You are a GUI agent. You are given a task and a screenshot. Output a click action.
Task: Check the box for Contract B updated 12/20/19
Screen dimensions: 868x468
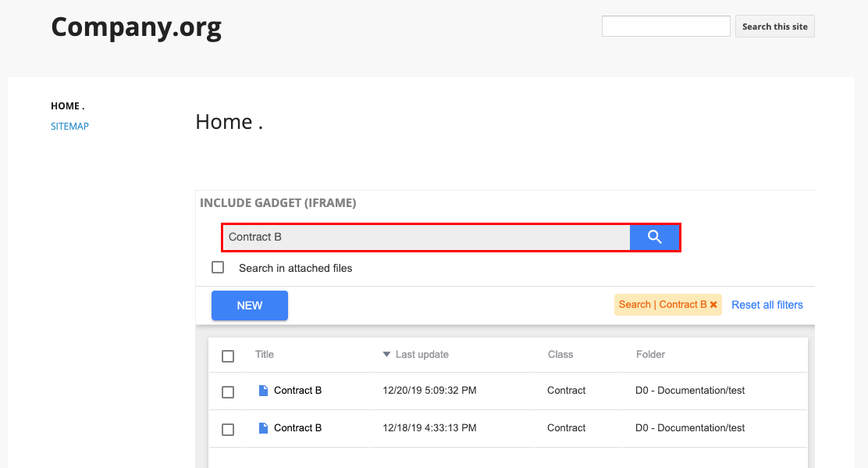[228, 392]
